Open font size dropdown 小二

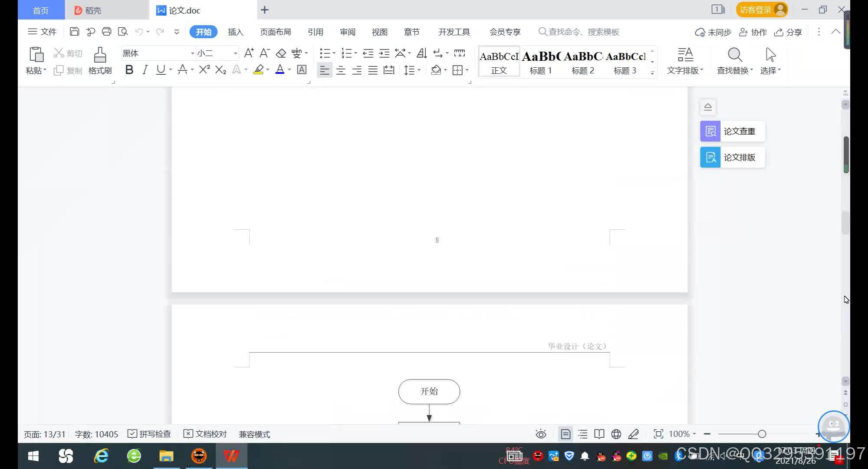tap(235, 53)
